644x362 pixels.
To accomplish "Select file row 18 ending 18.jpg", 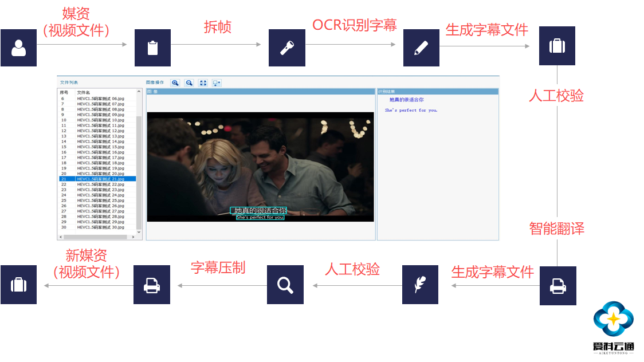I will click(98, 163).
